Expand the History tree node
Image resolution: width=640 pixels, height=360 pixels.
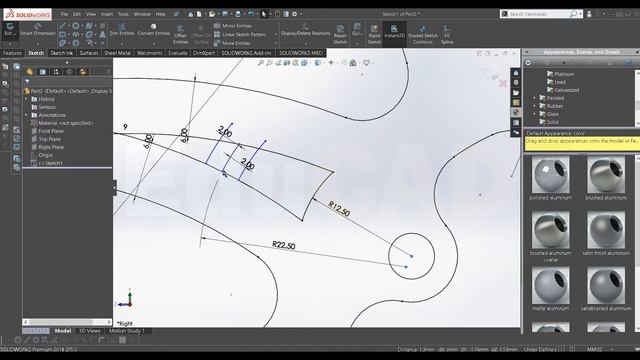point(27,99)
